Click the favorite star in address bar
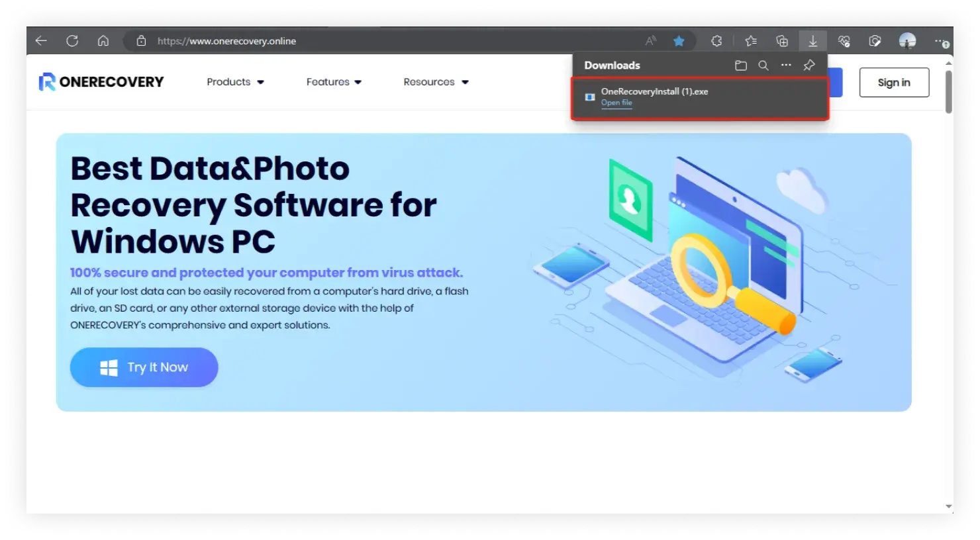The width and height of the screenshot is (980, 540). (x=679, y=41)
